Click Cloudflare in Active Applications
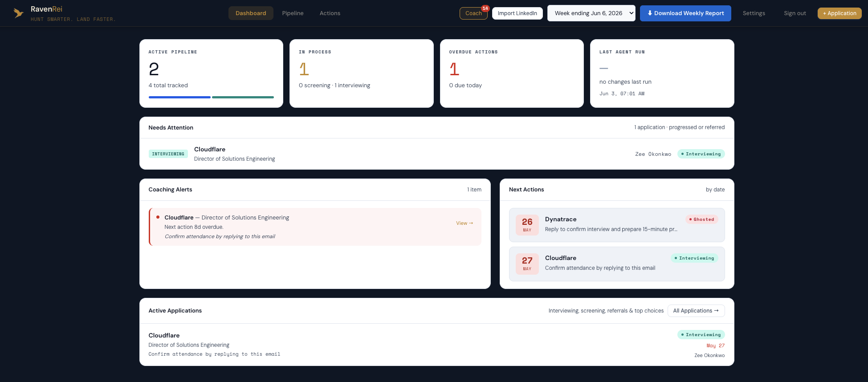 164,335
